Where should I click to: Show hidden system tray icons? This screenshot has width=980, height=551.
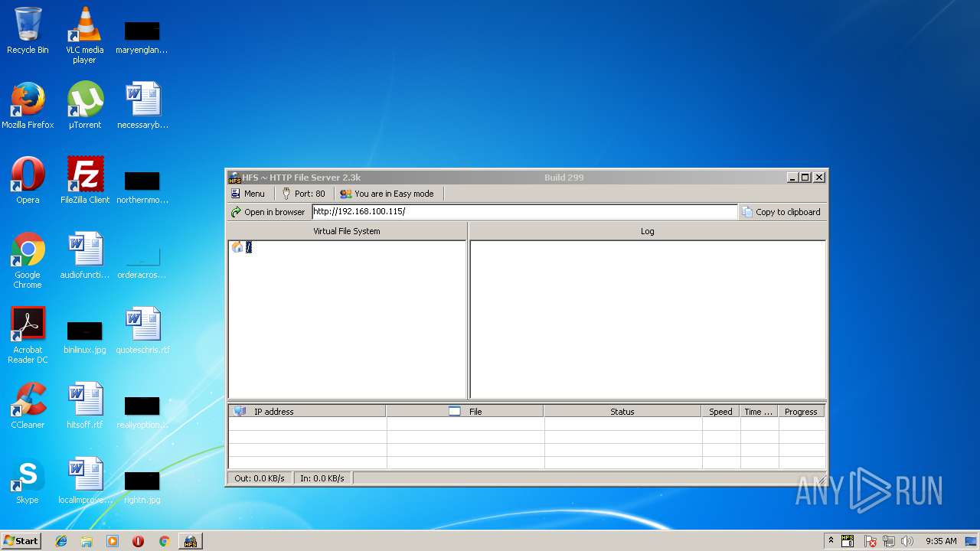[831, 541]
